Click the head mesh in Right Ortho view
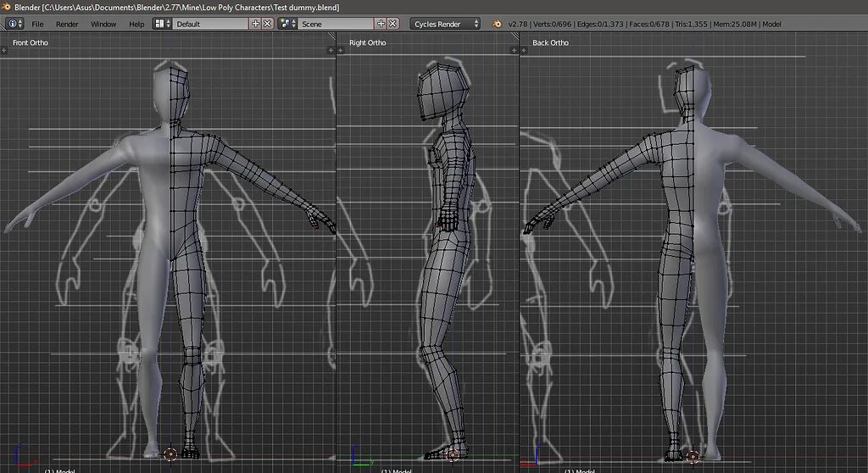 click(x=442, y=90)
